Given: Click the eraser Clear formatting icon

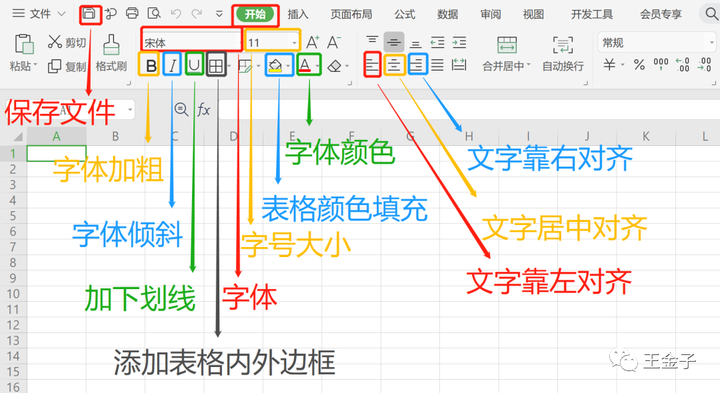Looking at the screenshot, I should (x=335, y=66).
